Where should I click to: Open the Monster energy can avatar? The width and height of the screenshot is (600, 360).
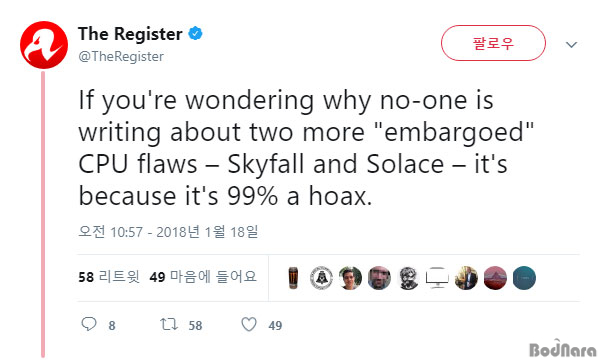(x=293, y=278)
